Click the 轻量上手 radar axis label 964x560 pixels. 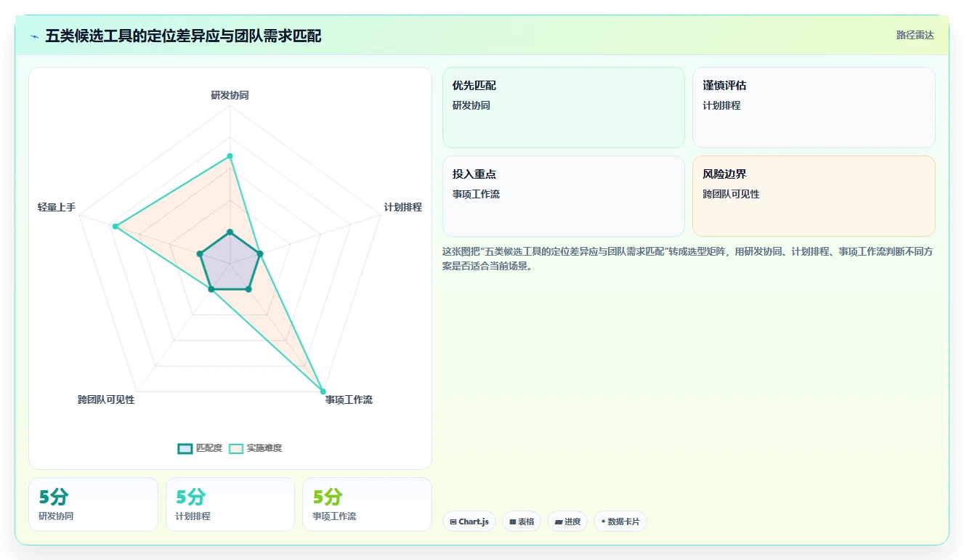57,207
